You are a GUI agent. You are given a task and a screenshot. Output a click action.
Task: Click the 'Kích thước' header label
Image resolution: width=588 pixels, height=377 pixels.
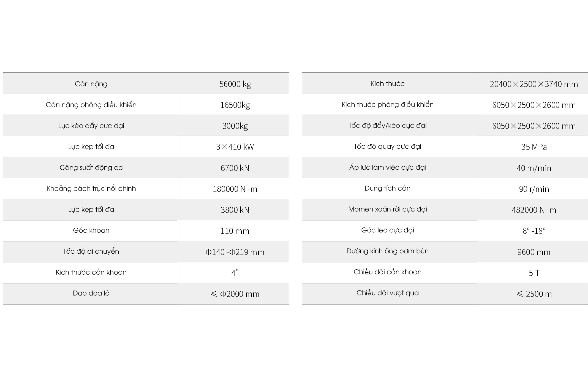tap(387, 84)
